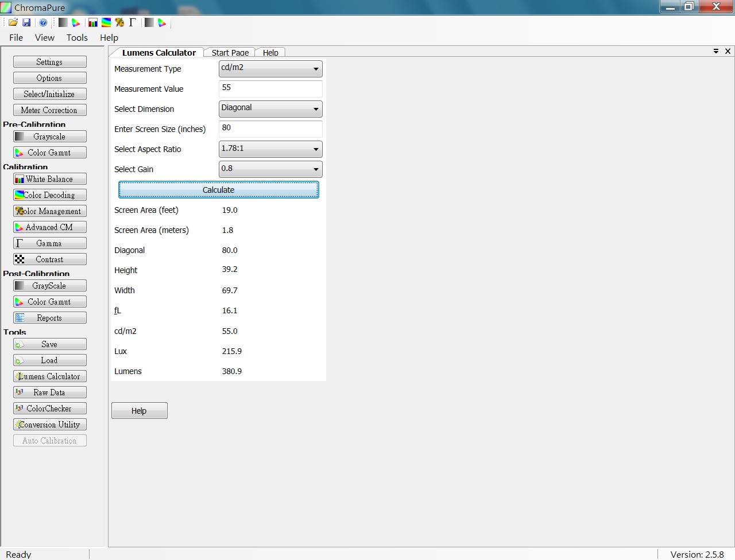Click the Ready status bar text
Image resolution: width=735 pixels, height=560 pixels.
18,554
